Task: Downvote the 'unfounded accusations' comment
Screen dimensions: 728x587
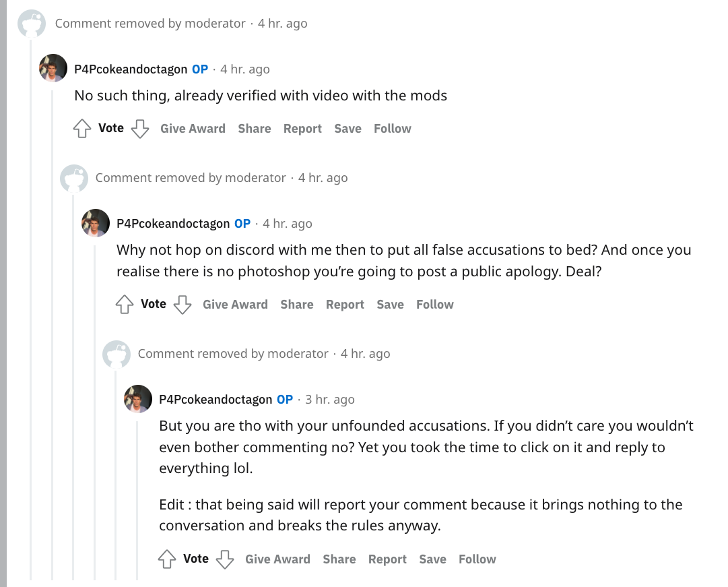Action: coord(225,559)
